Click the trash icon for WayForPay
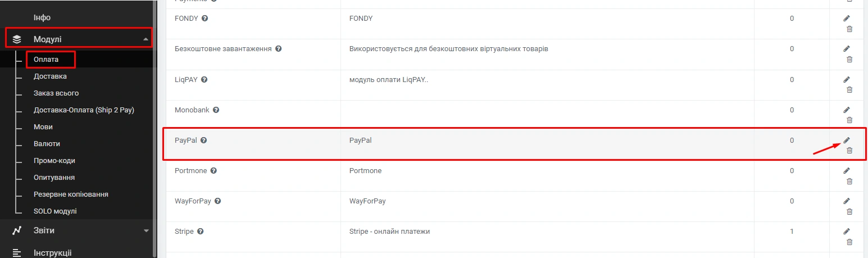Viewport: 868px width, 258px height. pyautogui.click(x=849, y=211)
